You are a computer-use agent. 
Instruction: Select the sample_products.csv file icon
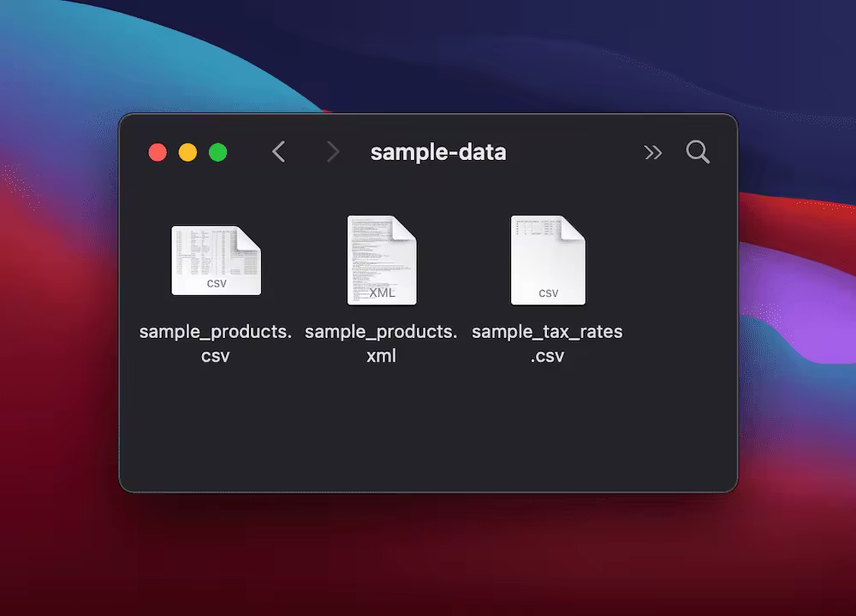(217, 260)
